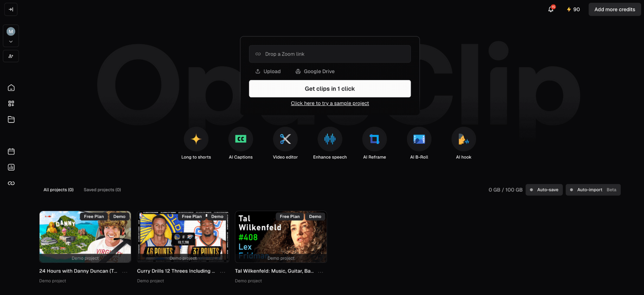
Task: Open the Long to shorts tool
Action: pos(196,139)
